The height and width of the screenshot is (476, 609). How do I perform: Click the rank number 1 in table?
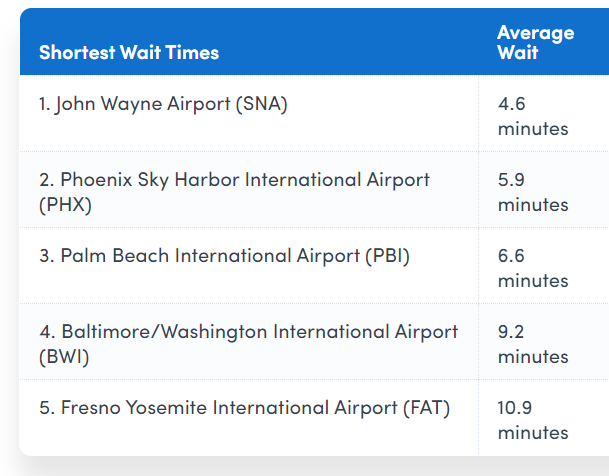pyautogui.click(x=44, y=104)
